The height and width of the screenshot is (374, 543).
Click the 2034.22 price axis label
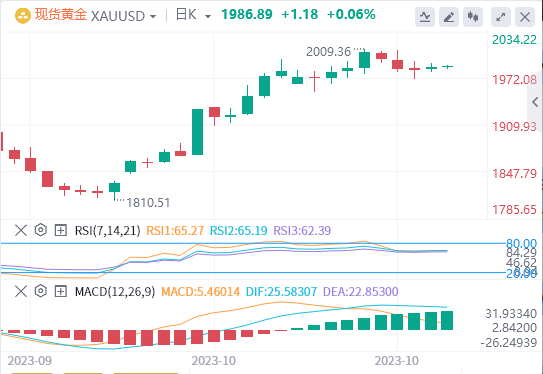pyautogui.click(x=514, y=40)
